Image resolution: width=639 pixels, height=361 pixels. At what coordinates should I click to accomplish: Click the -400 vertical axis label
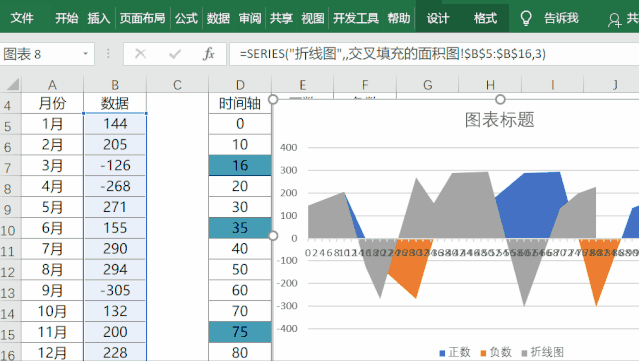pyautogui.click(x=287, y=328)
